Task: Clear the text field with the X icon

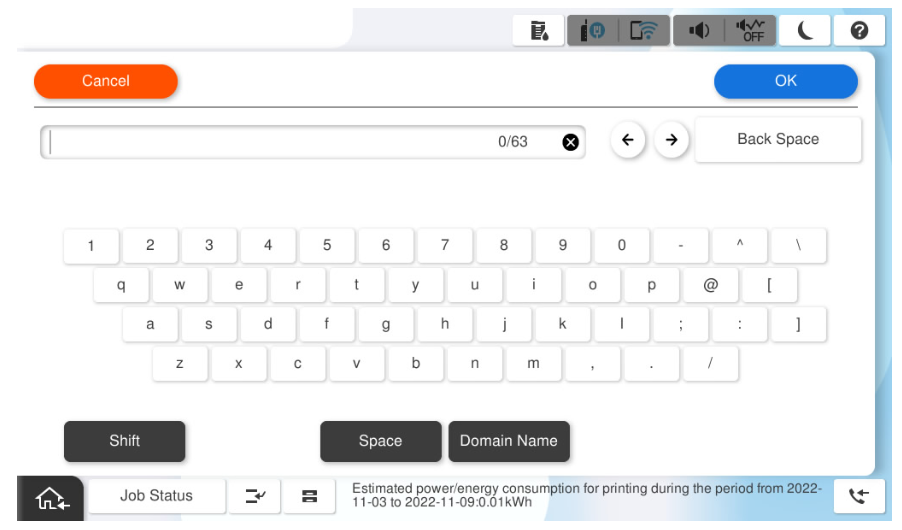Action: click(x=570, y=142)
